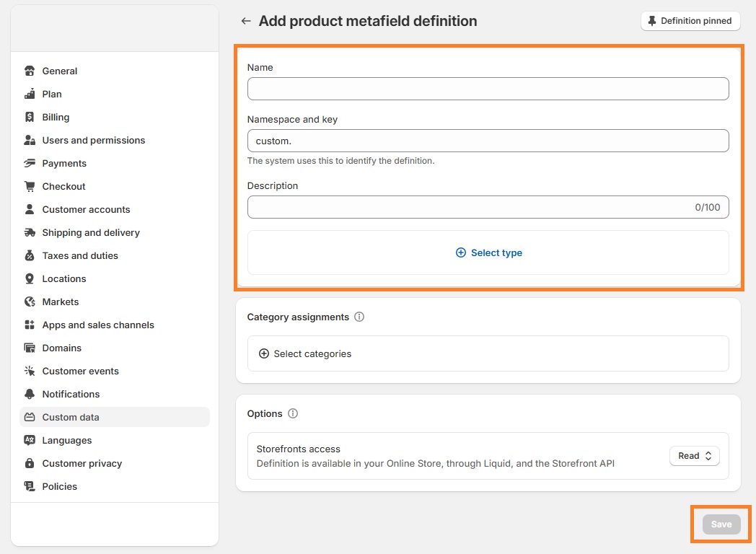Select the Shipping and delivery icon

(x=29, y=232)
